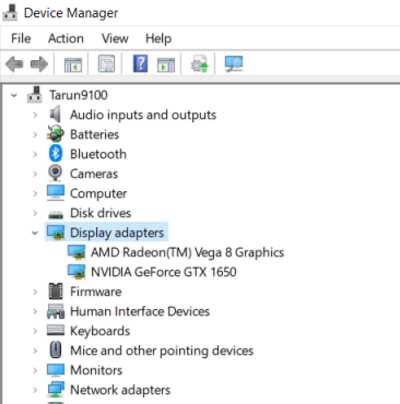Open the View menu

(x=115, y=38)
